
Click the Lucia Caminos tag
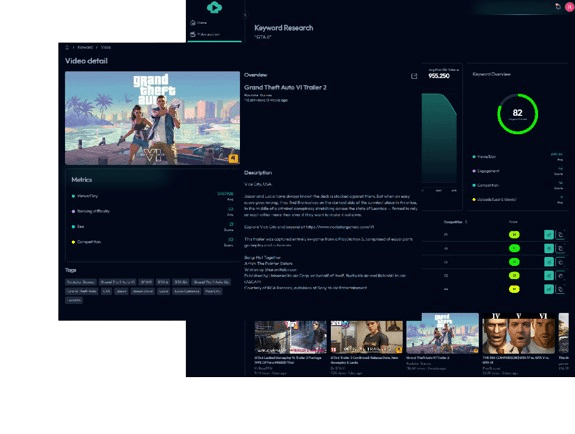coord(187,291)
